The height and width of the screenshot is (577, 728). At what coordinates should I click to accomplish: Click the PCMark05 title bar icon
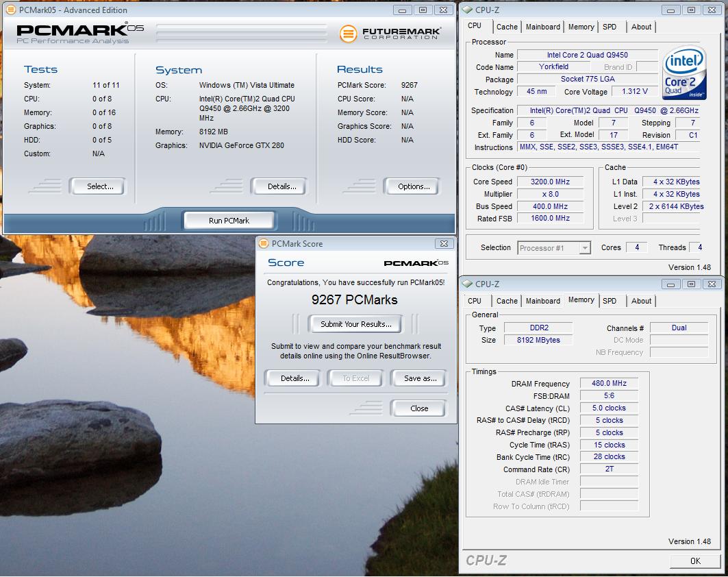10,10
